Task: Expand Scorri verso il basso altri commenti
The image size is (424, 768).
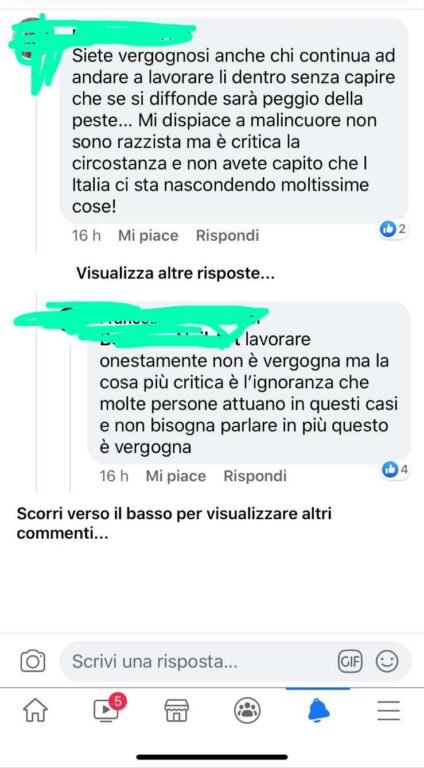Action: click(x=174, y=524)
